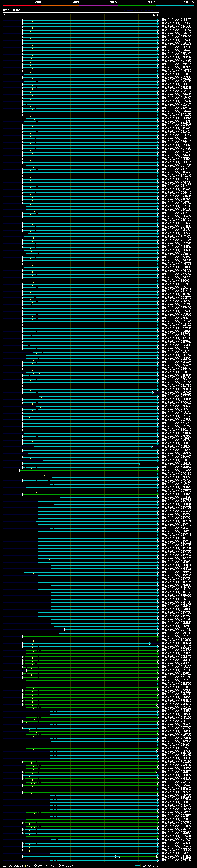The height and width of the screenshot is (868, 197).
Task: Select hit label UniRef100_Q461R4
Action: click(x=176, y=521)
